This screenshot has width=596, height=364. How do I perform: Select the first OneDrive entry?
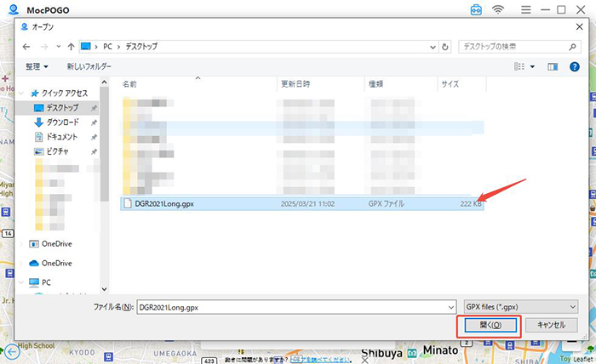(57, 244)
